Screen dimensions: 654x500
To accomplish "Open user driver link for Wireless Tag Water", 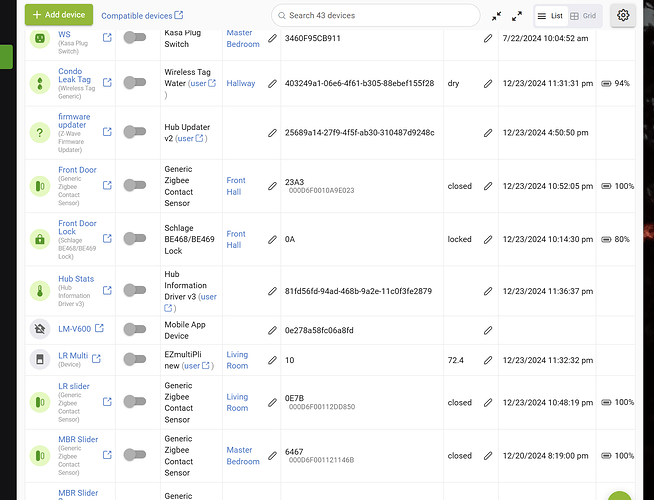I will [203, 83].
